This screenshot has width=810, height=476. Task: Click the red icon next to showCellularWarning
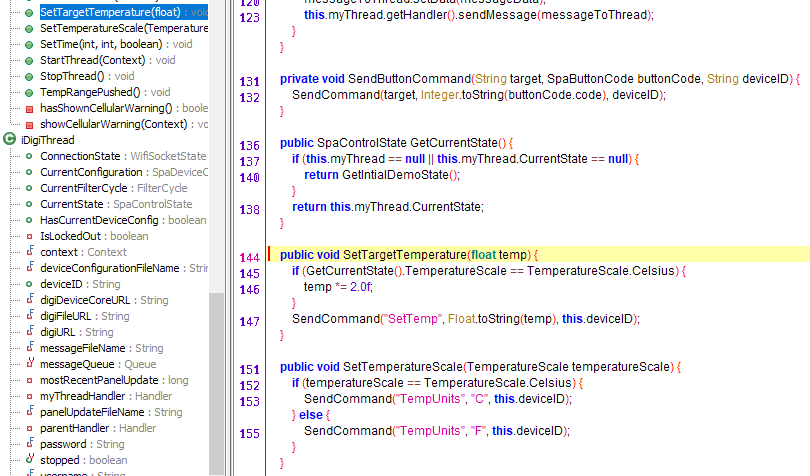coord(30,124)
